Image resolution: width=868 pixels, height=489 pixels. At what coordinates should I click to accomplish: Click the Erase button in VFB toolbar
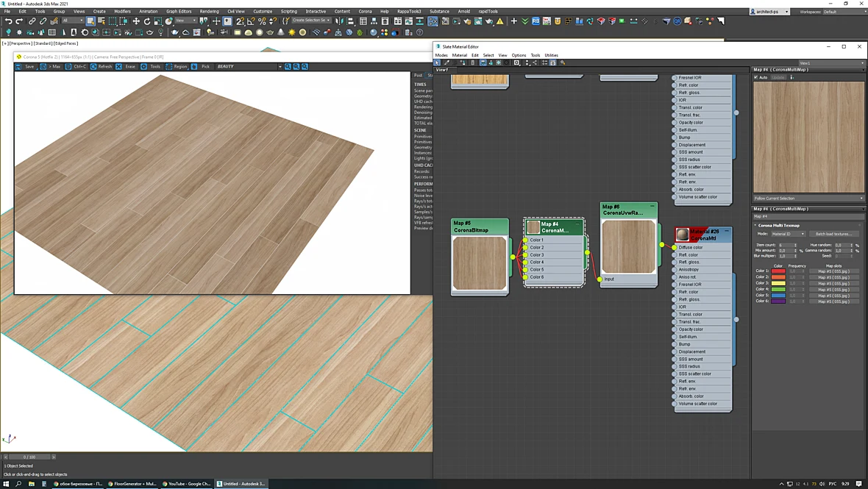click(127, 66)
